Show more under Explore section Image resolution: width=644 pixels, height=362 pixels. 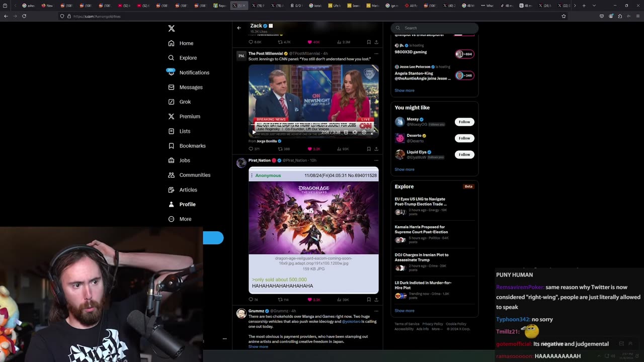(405, 311)
